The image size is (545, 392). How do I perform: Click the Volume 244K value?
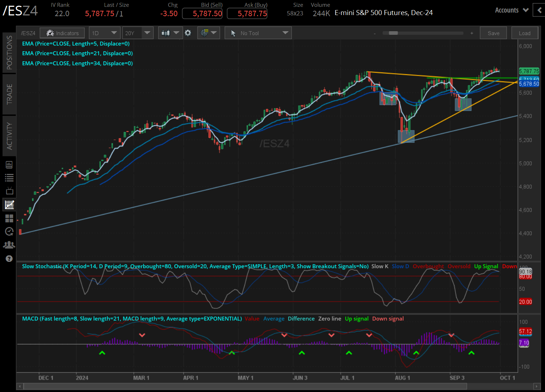321,14
